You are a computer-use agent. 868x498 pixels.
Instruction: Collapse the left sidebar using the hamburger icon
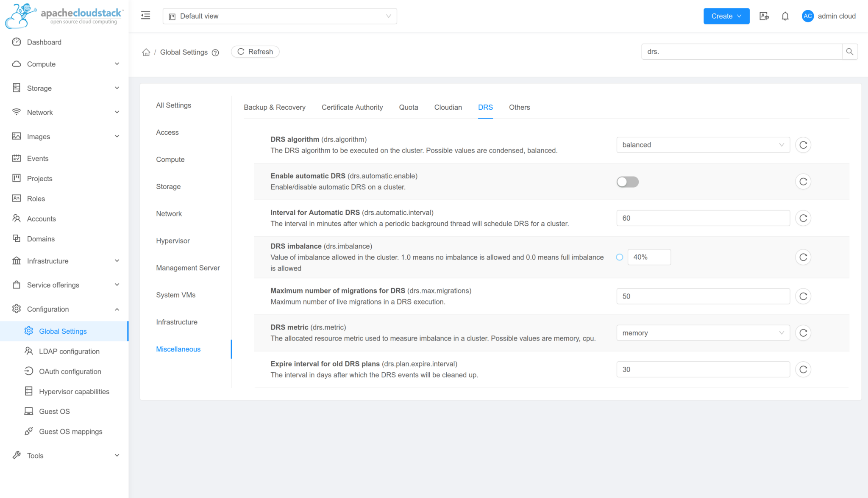[x=145, y=15]
